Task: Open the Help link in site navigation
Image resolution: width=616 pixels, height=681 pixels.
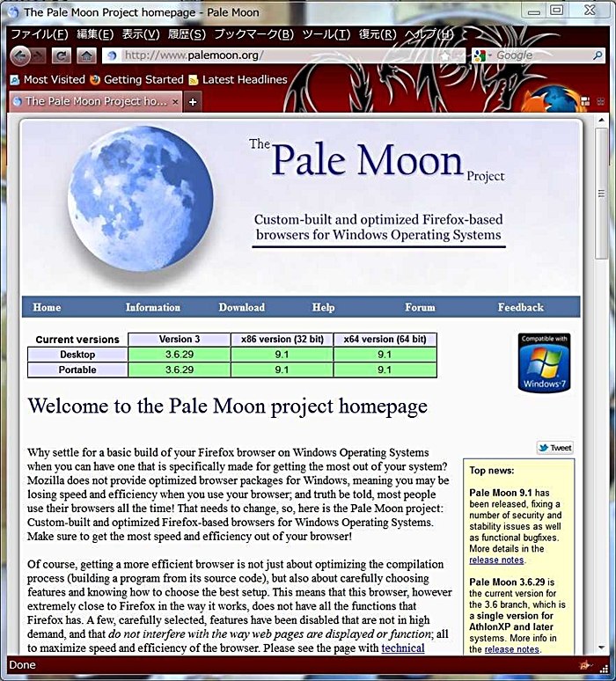Action: click(323, 307)
